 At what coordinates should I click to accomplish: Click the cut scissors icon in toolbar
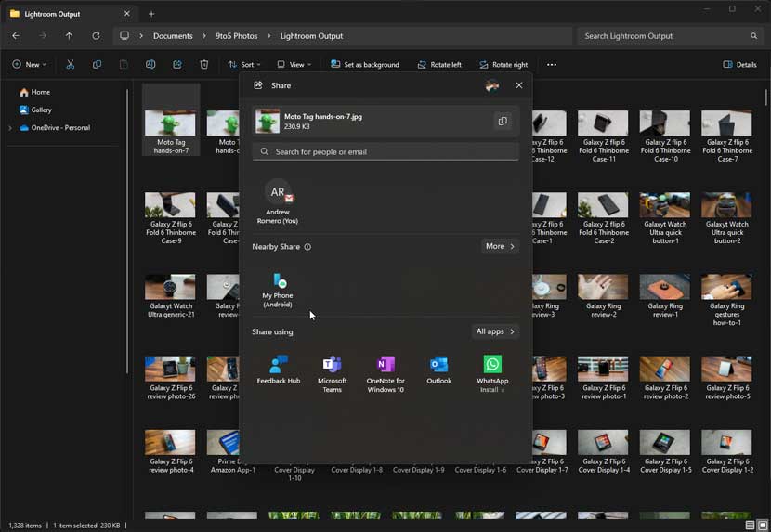[x=70, y=65]
